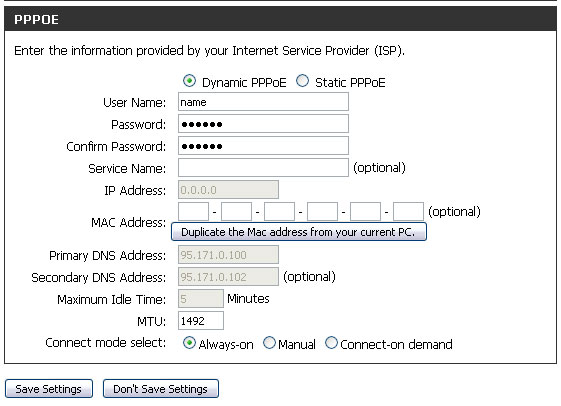Click the first MAC Address octet box
Viewport: 561px width, 406px height.
coord(194,211)
